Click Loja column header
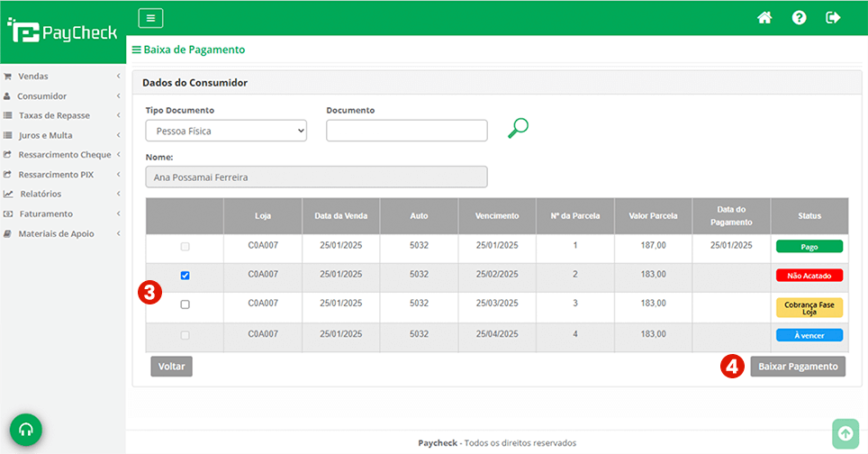 [x=263, y=216]
